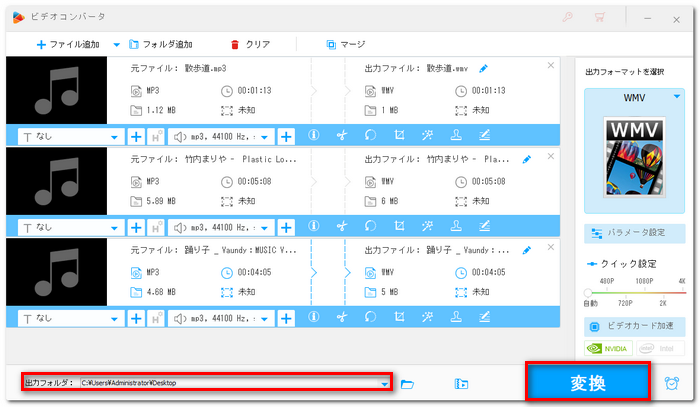Click 散歩道.mp3 music note thumbnail
The image size is (700, 407).
tap(57, 90)
